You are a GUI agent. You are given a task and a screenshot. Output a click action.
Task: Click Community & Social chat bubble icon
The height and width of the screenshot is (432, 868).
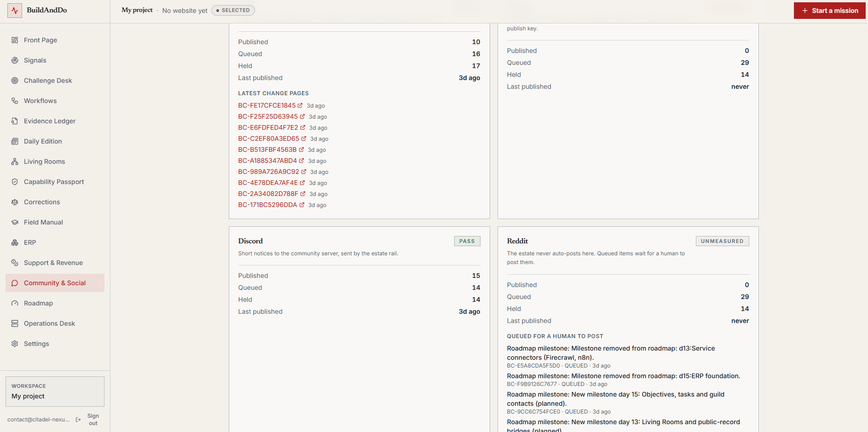click(x=15, y=283)
